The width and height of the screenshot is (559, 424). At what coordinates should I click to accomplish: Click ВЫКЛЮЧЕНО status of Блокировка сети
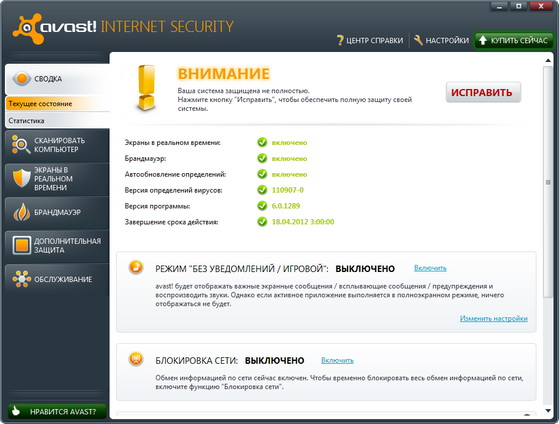click(x=275, y=361)
